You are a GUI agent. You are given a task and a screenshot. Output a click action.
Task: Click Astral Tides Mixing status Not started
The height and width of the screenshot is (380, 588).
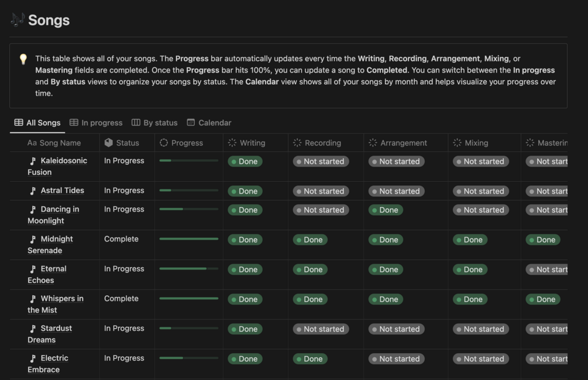[481, 191]
